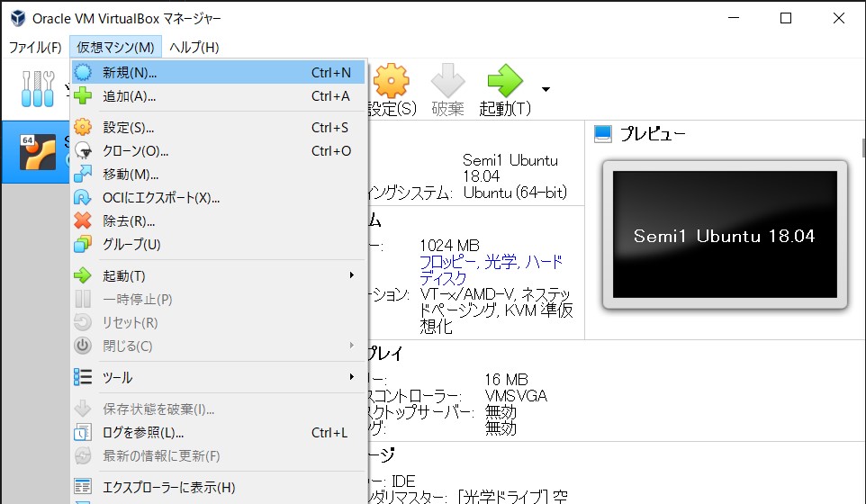Image resolution: width=866 pixels, height=504 pixels.
Task: Click the vertical scrollbar at right edge
Action: pos(862,148)
